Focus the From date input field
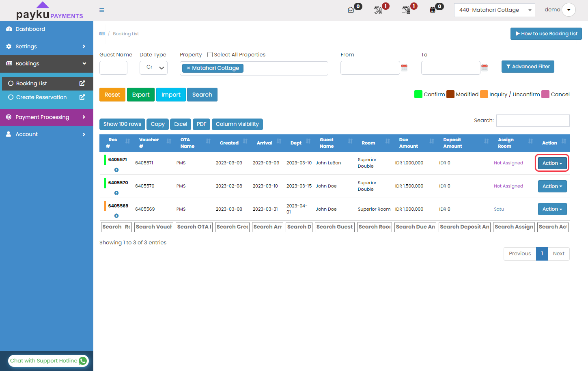This screenshot has width=588, height=371. pos(370,68)
